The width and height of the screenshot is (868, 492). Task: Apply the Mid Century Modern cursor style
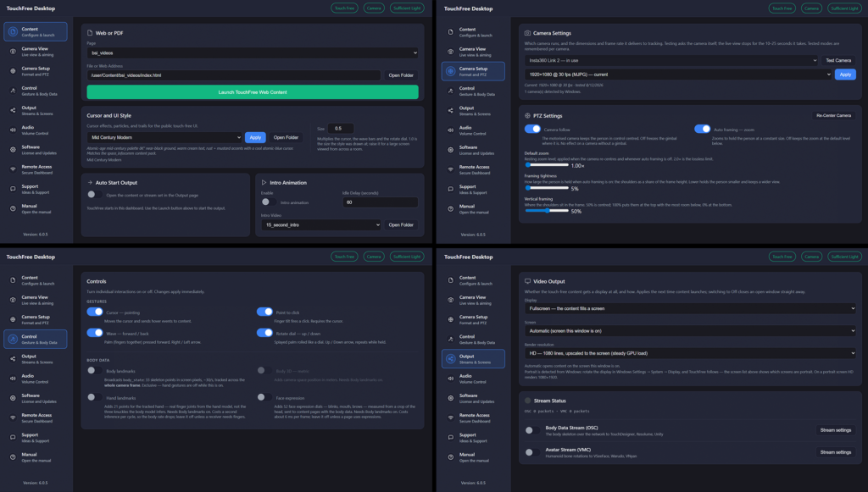tap(255, 137)
